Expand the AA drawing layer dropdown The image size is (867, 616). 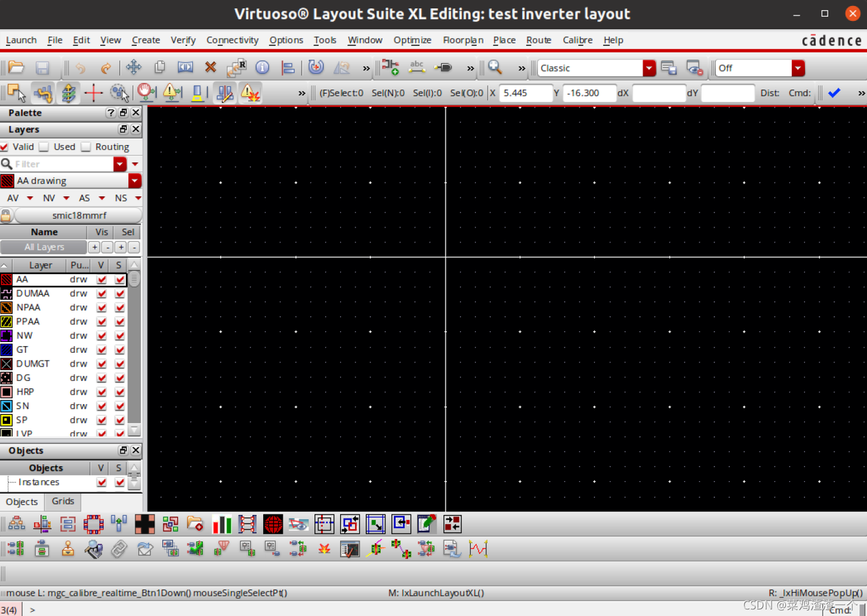pos(135,181)
